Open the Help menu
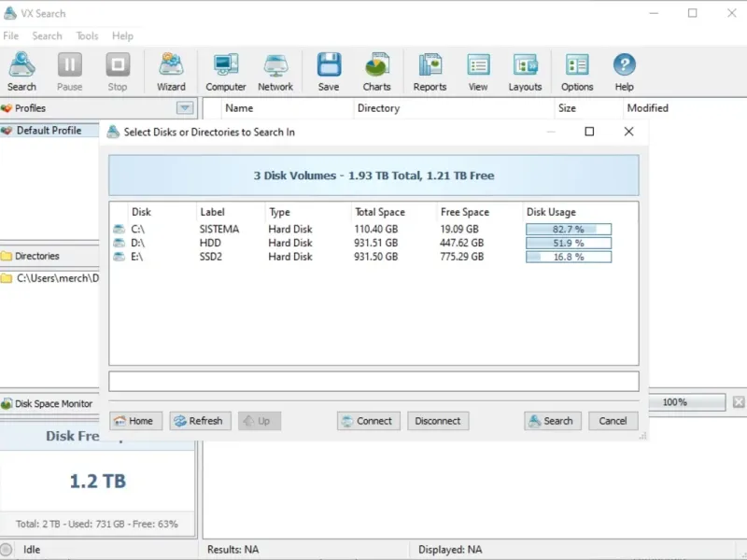Viewport: 747px width, 560px height. click(122, 36)
